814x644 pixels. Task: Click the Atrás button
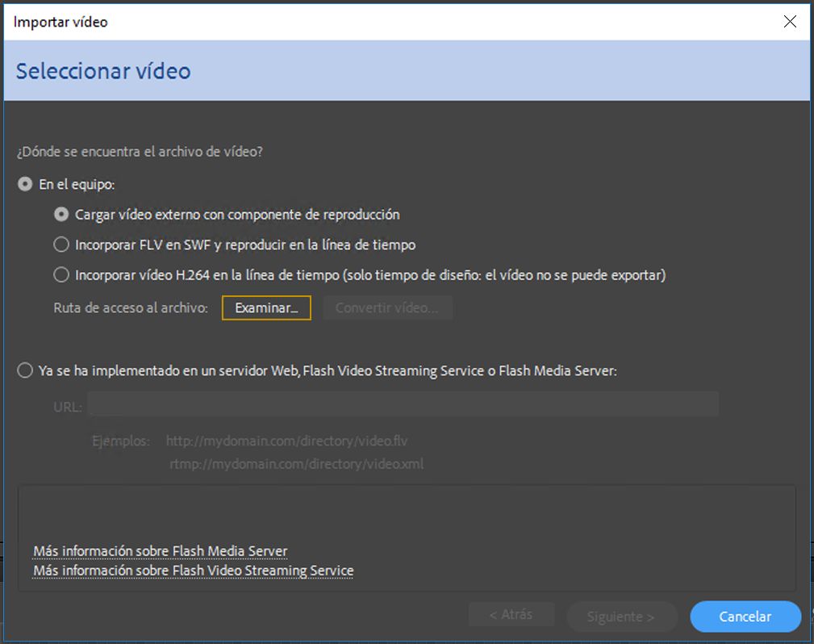coord(511,614)
